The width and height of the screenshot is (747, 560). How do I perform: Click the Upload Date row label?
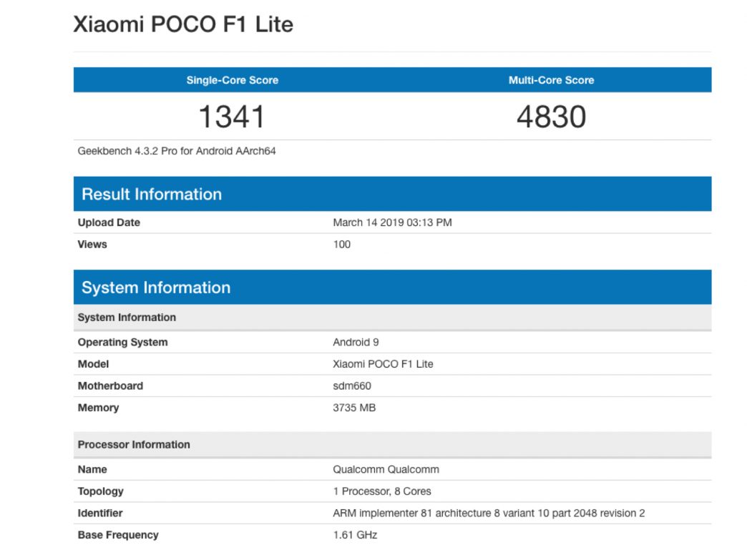coord(109,222)
